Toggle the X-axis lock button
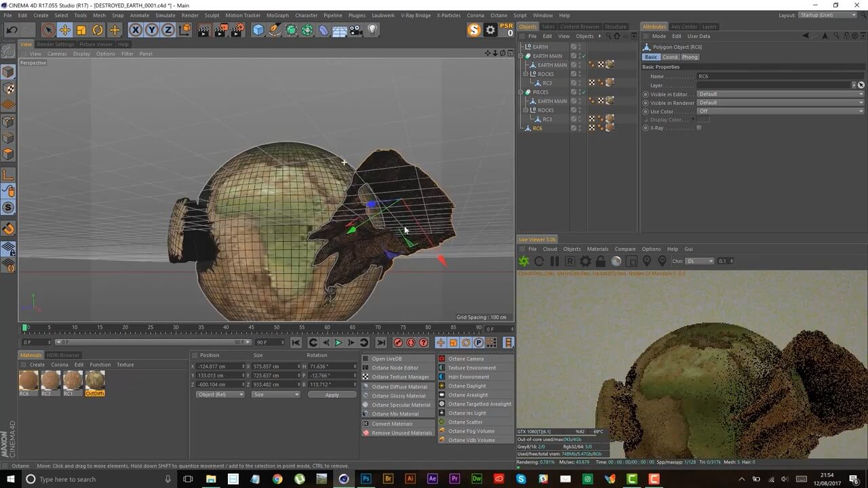 pyautogui.click(x=135, y=30)
